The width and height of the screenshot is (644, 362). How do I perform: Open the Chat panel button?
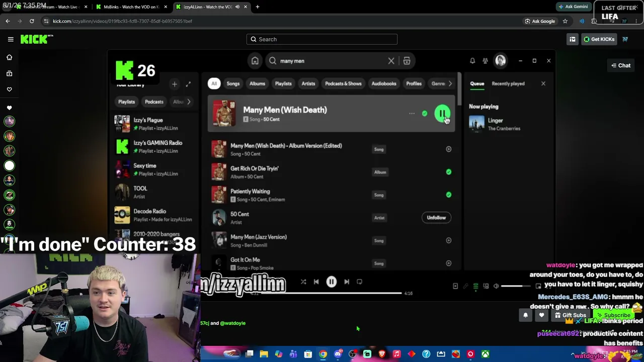click(621, 65)
